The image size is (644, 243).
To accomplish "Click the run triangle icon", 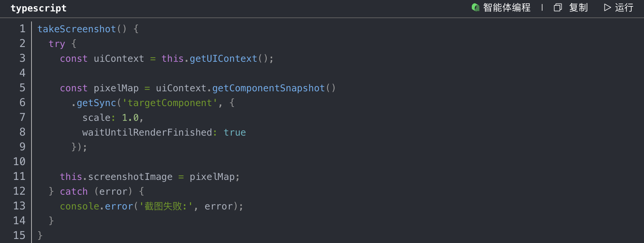I will (x=607, y=7).
